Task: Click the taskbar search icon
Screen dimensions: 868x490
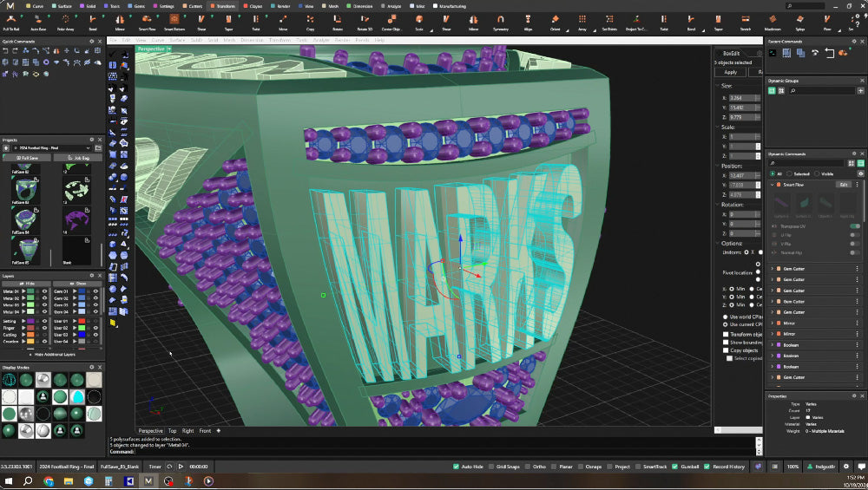Action: [28, 481]
